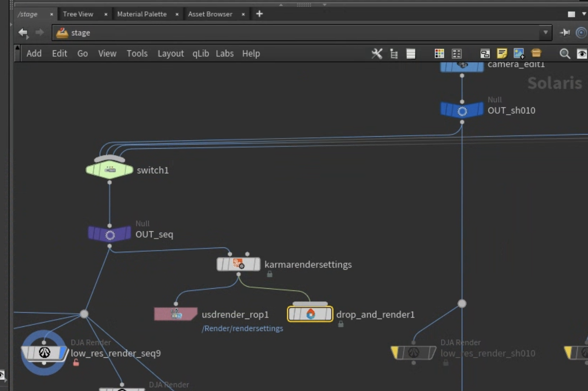Create a network box

(484, 53)
